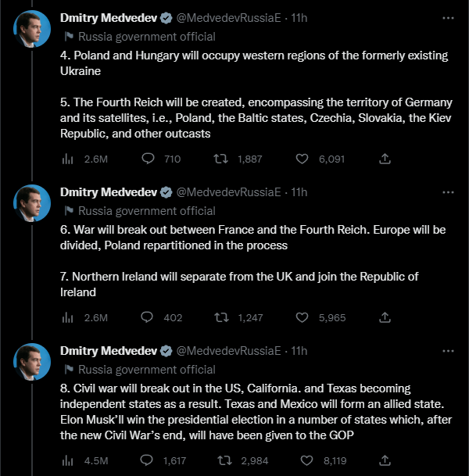
Task: Open more options on the third tweet
Action: [447, 351]
